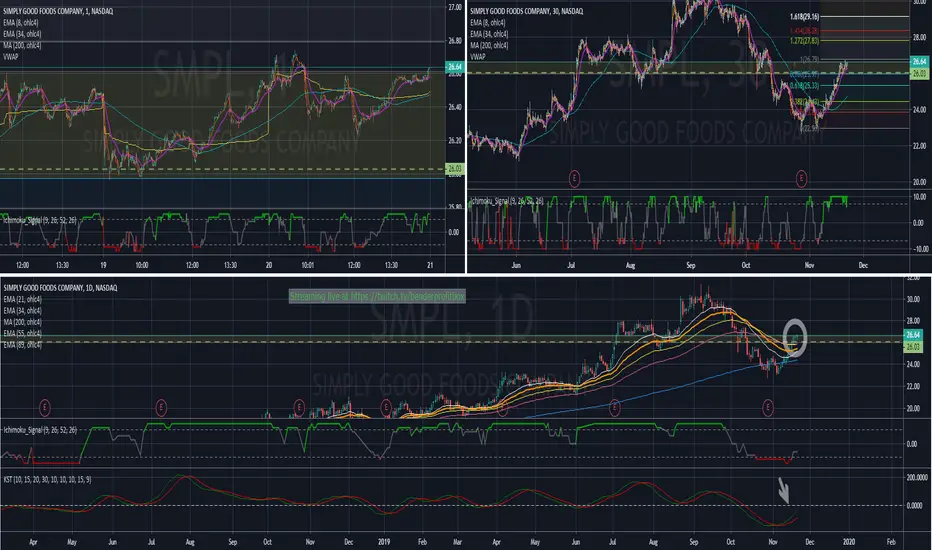
Task: Click the 'Dec' label on the 30-minute time axis
Action: (863, 265)
